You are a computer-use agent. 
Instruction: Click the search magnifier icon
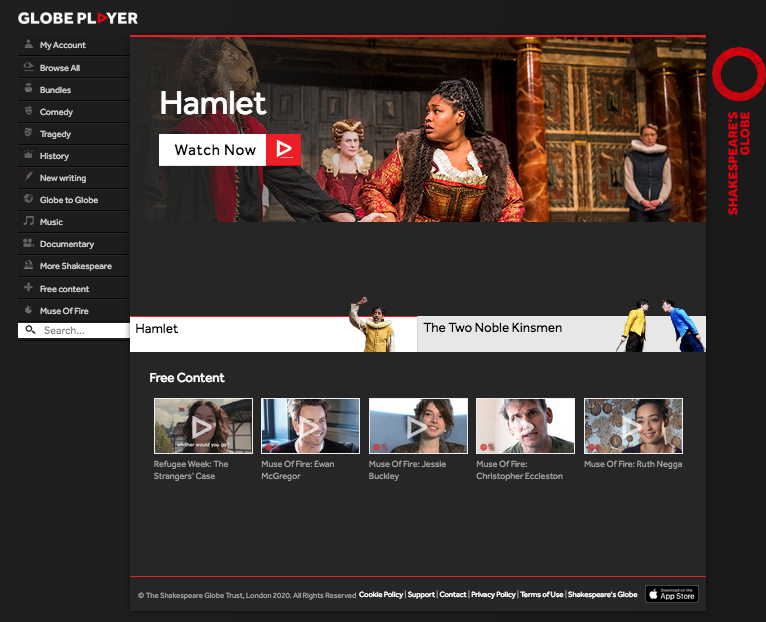pyautogui.click(x=30, y=330)
